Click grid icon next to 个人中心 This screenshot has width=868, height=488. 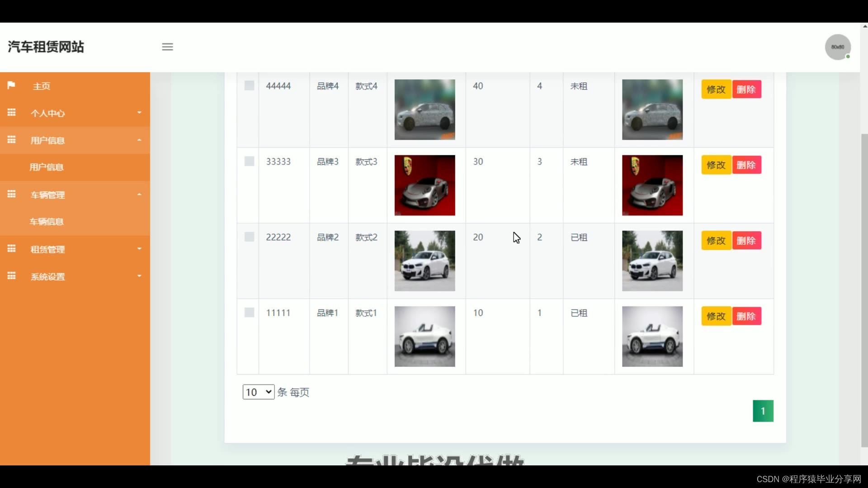click(x=11, y=113)
